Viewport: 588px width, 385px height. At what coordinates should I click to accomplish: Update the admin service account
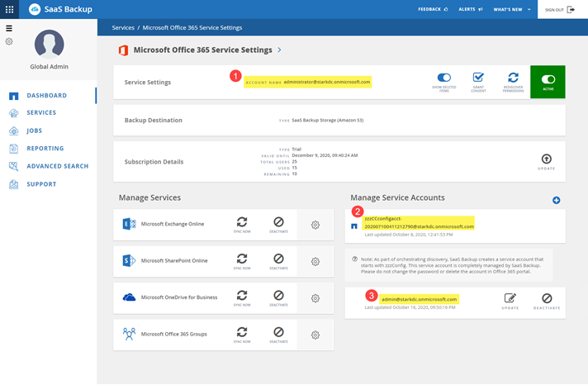(x=510, y=299)
